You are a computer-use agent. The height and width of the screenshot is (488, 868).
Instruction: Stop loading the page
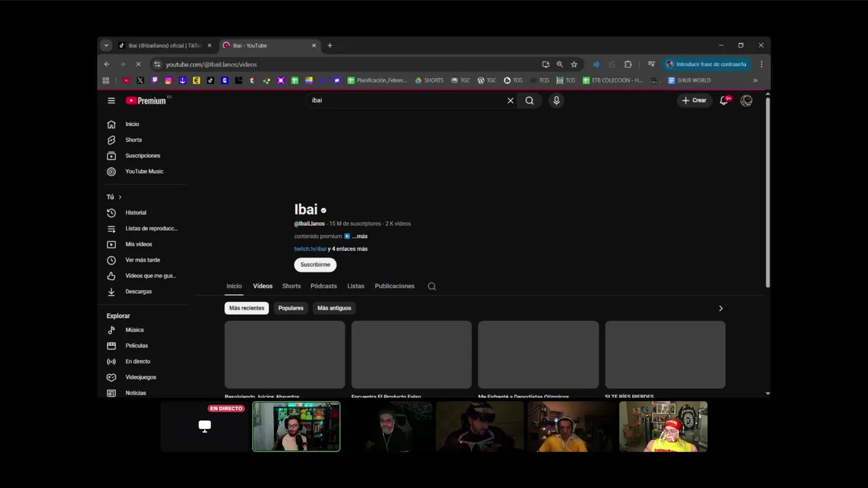coord(138,64)
